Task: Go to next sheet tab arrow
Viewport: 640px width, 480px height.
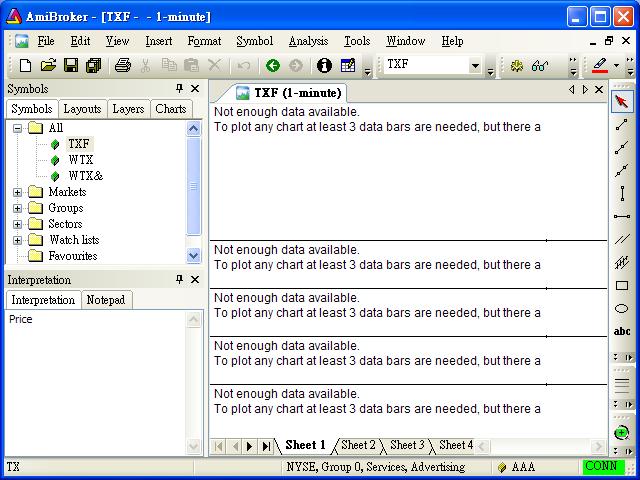Action: pos(250,446)
